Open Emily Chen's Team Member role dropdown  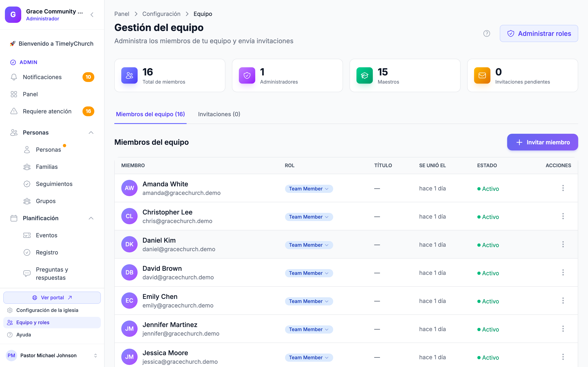pyautogui.click(x=309, y=301)
